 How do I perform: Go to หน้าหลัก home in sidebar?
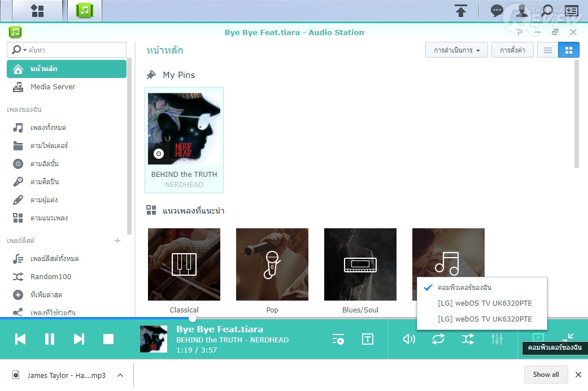67,69
